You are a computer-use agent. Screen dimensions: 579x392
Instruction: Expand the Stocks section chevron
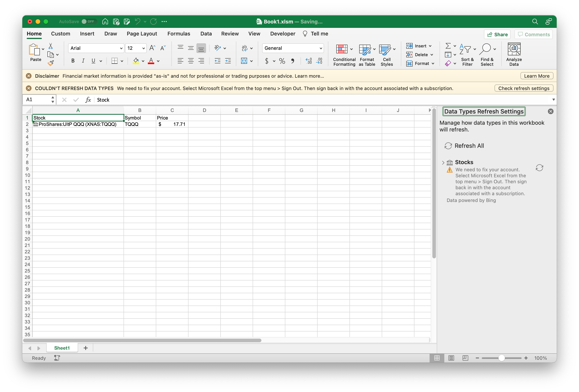point(443,162)
